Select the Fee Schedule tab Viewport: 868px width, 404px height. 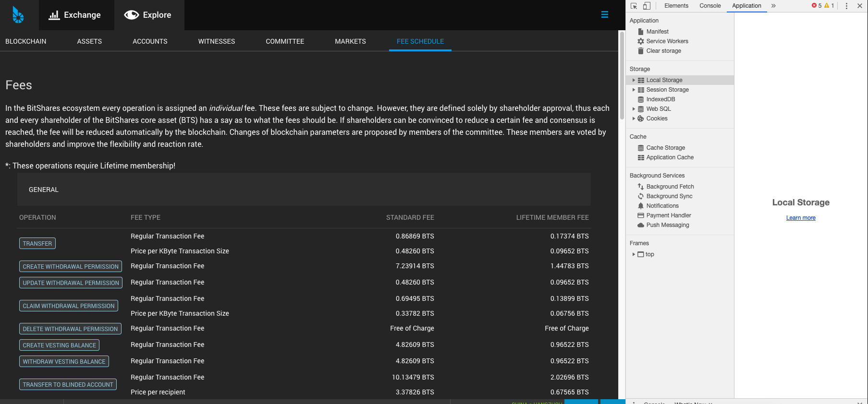click(x=420, y=41)
